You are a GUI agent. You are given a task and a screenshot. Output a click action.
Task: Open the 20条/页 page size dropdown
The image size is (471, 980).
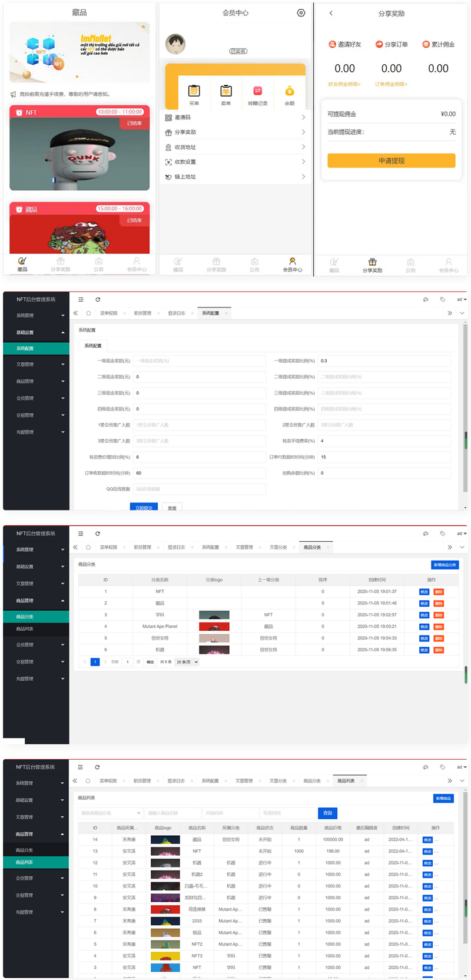187,662
